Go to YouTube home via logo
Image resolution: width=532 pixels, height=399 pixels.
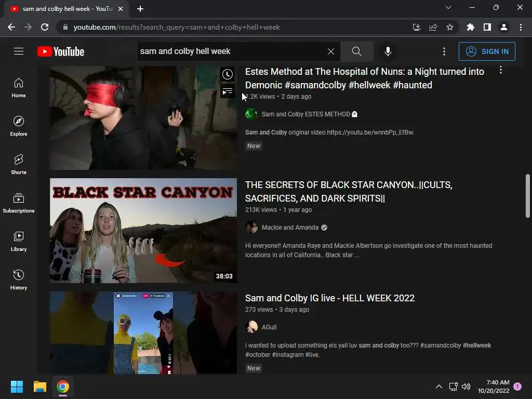click(61, 51)
